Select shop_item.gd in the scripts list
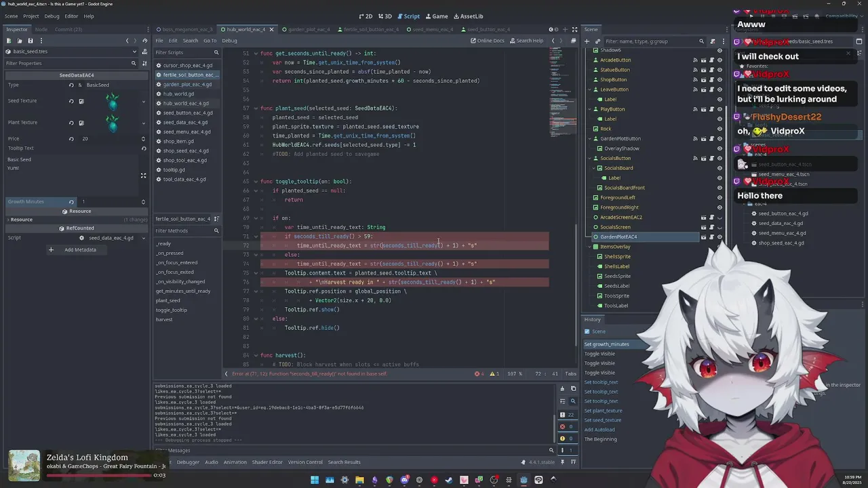The width and height of the screenshot is (868, 488). (x=178, y=141)
